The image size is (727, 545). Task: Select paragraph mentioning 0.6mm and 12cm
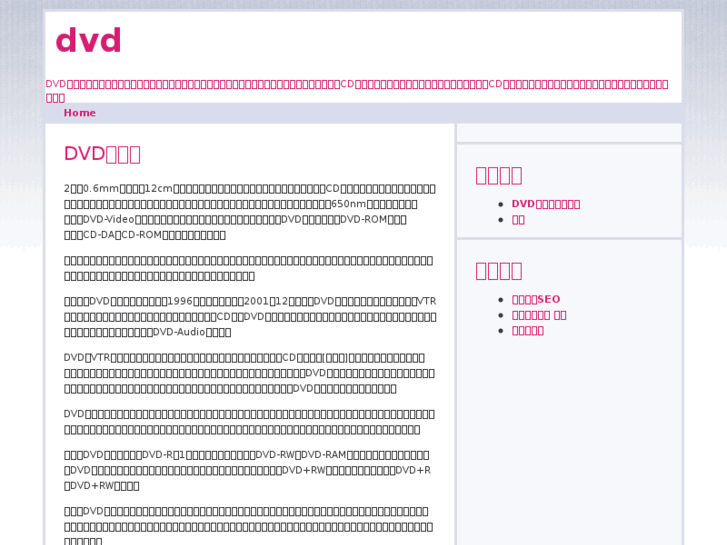[250, 212]
